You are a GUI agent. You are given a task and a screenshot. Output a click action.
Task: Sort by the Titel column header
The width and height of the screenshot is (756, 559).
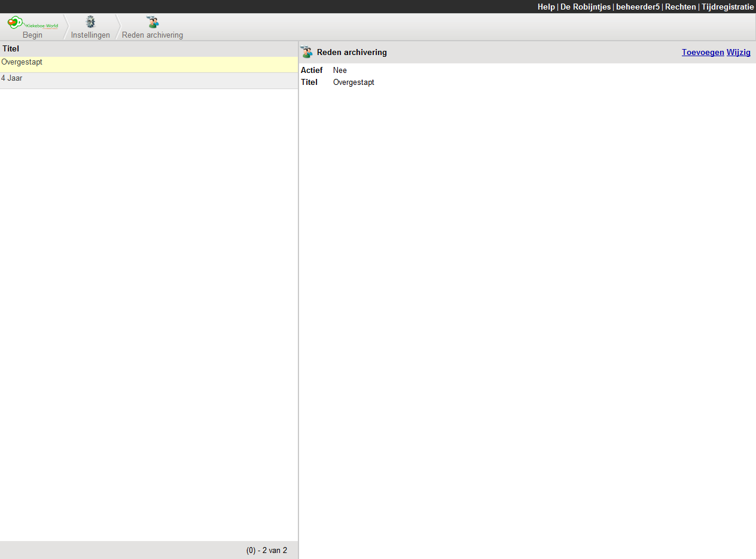(x=11, y=49)
